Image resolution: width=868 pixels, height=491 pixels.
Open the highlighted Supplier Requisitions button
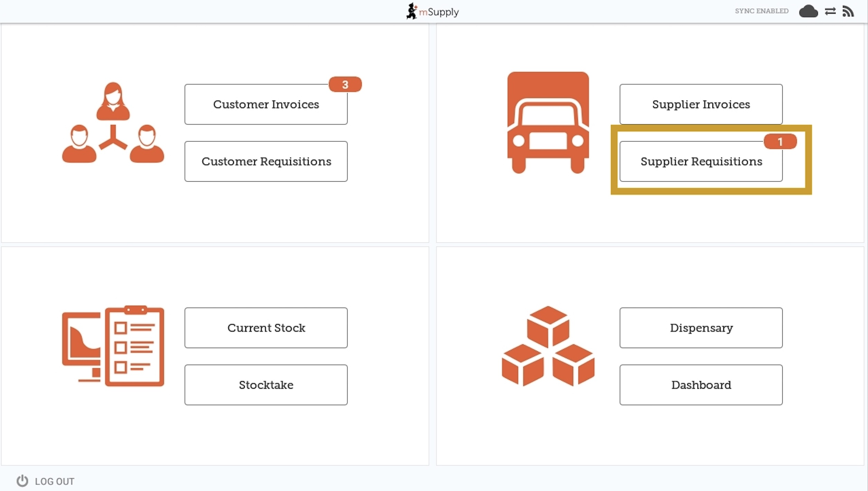(701, 161)
